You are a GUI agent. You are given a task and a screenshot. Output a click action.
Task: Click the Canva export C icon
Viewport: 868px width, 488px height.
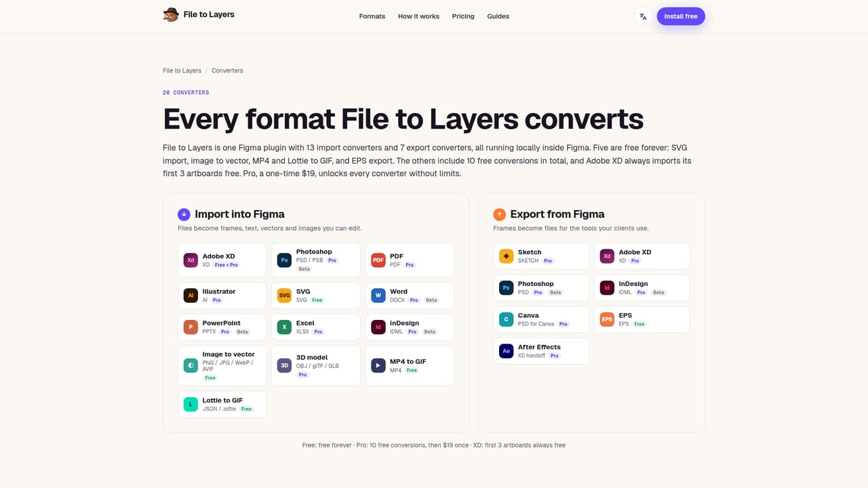pyautogui.click(x=507, y=319)
